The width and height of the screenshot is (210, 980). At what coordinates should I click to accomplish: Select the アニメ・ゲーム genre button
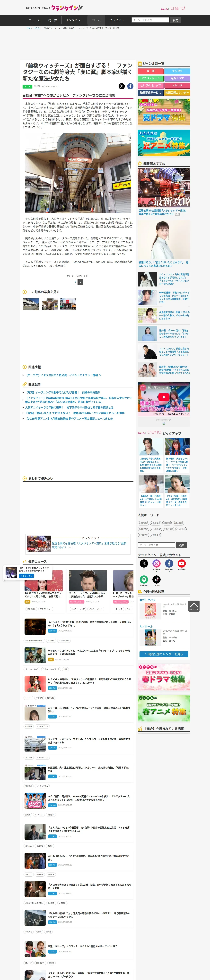click(150, 78)
